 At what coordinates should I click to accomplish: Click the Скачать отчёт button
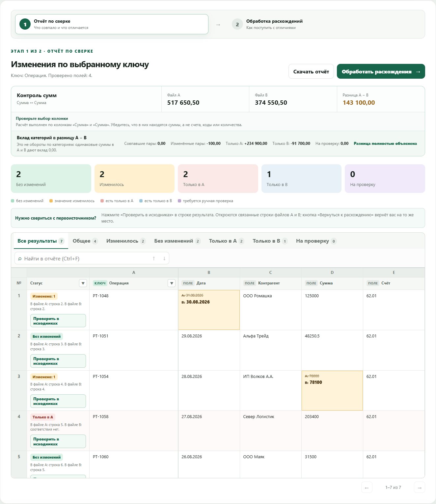click(311, 71)
